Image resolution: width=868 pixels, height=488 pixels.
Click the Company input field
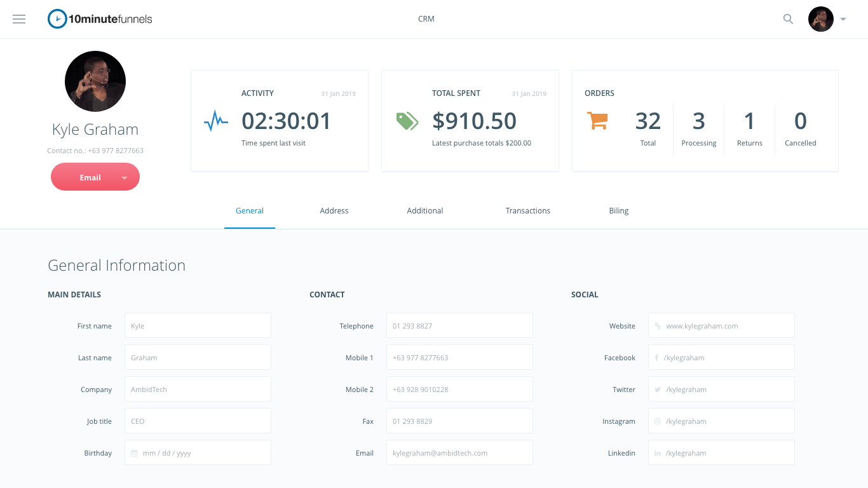pyautogui.click(x=198, y=390)
